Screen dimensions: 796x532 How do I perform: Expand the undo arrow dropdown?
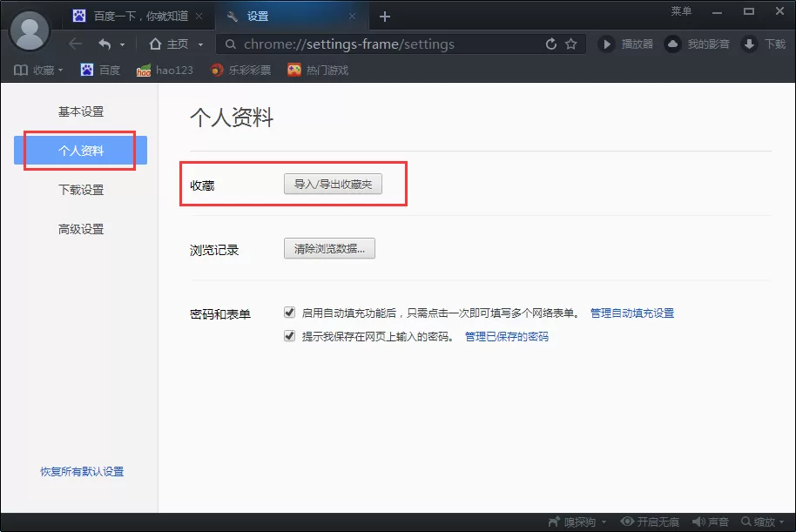(122, 44)
